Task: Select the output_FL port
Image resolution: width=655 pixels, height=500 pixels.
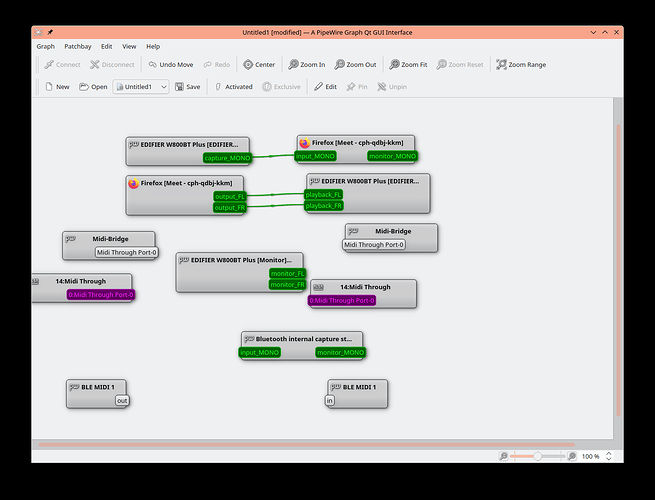Action: click(230, 196)
